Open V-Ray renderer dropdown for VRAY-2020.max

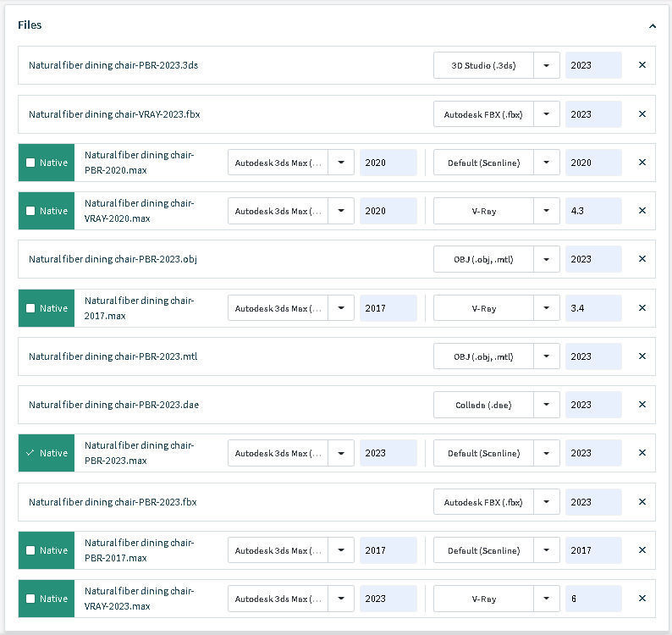(x=547, y=211)
